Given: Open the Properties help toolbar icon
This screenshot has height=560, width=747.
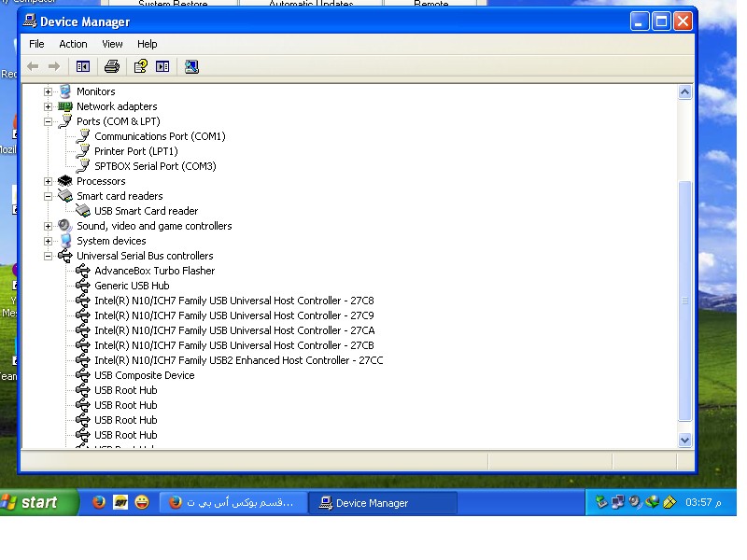Looking at the screenshot, I should [x=141, y=66].
